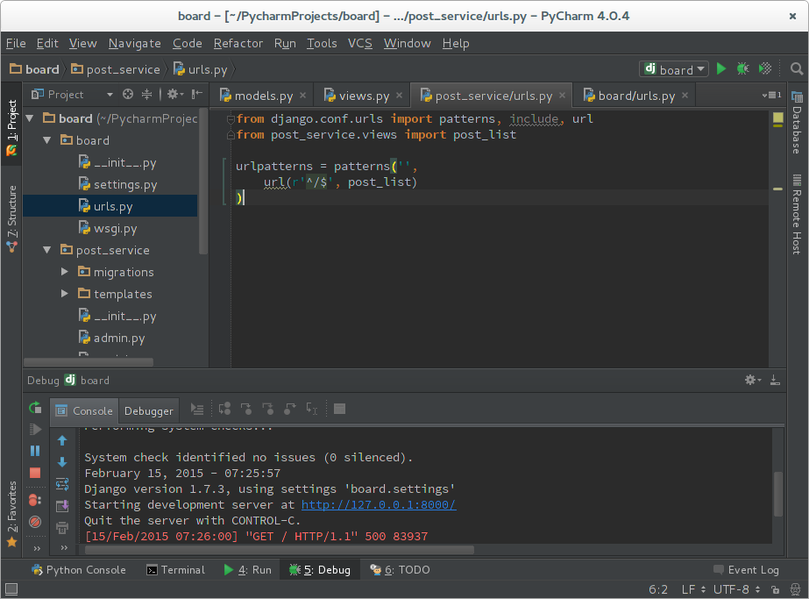The image size is (809, 599).
Task: Hide the Debug tool window
Action: pos(775,380)
